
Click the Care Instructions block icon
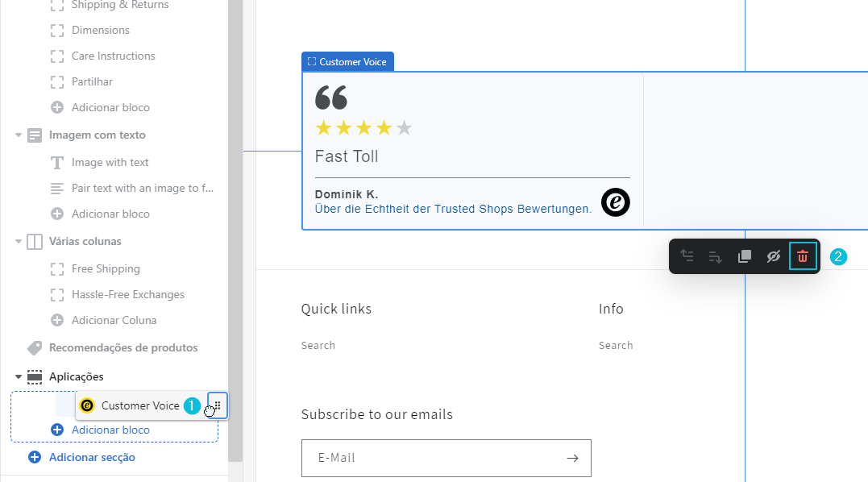pyautogui.click(x=57, y=56)
